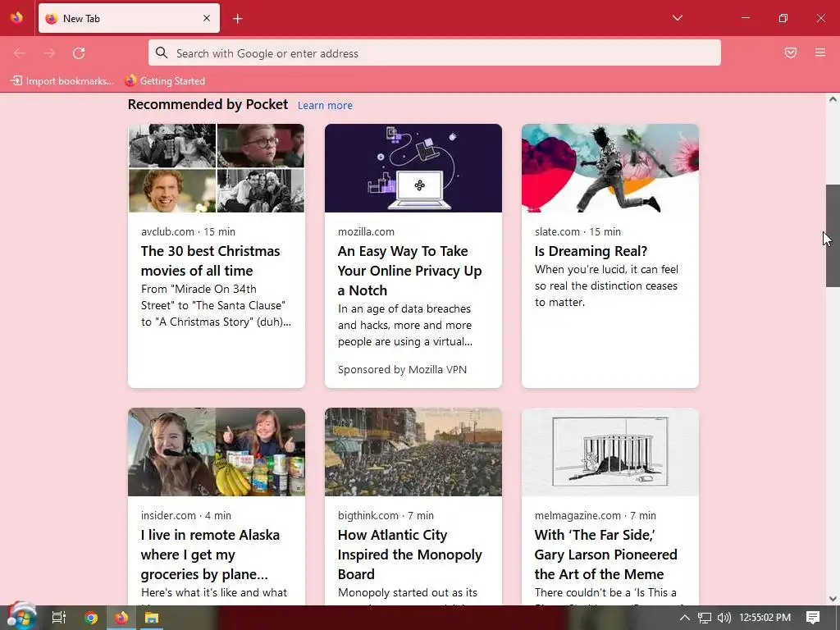Click the taskbar clock 12:55:02 PM
Screen dimensions: 840x630
pos(765,618)
